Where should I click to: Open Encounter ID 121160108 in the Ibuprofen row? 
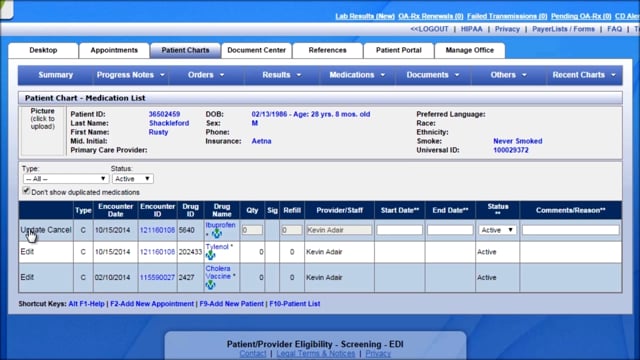pos(157,230)
